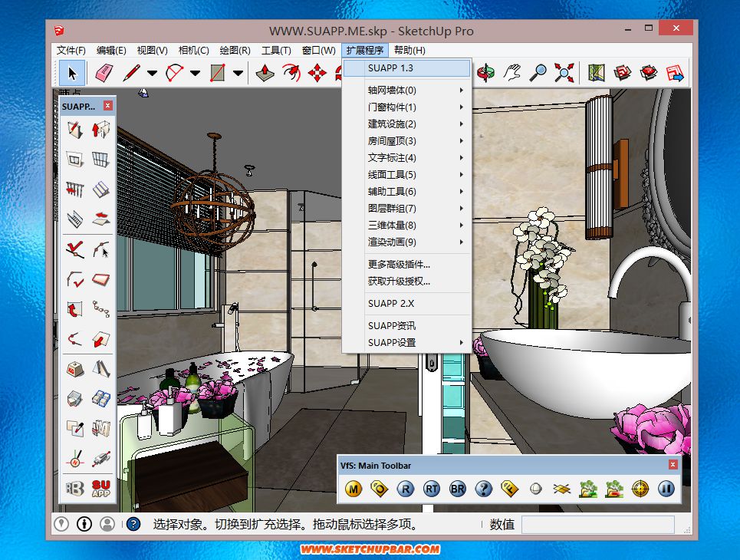This screenshot has height=560, width=740.
Task: Click V-Ray yellow target crosshair icon
Action: 640,489
